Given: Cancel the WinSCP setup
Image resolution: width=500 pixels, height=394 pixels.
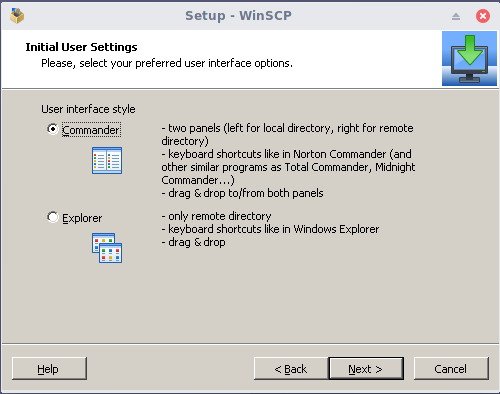Looking at the screenshot, I should click(451, 369).
